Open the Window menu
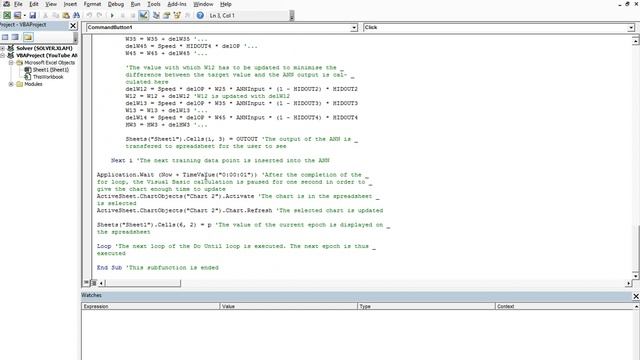Viewport: 640px width, 360px height. [203, 4]
